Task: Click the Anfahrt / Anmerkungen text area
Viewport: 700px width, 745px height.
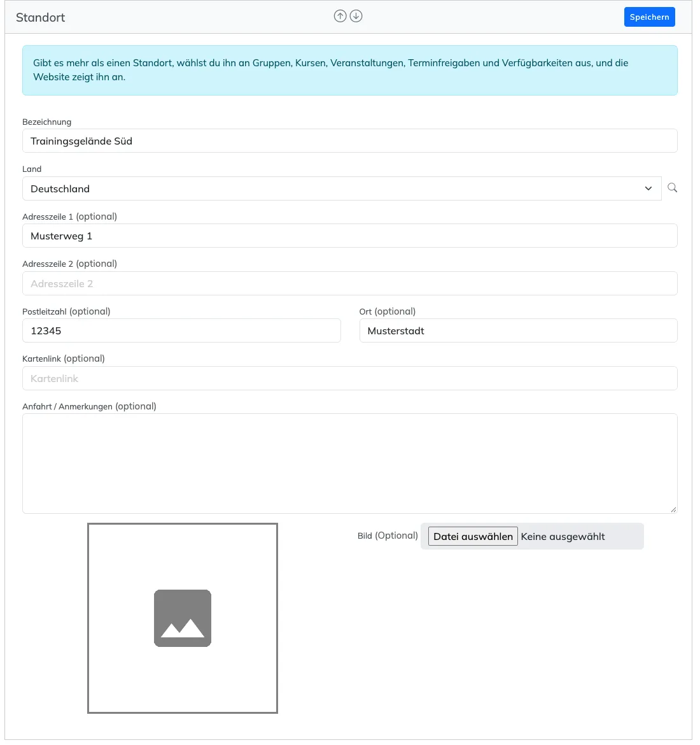Action: click(x=349, y=464)
